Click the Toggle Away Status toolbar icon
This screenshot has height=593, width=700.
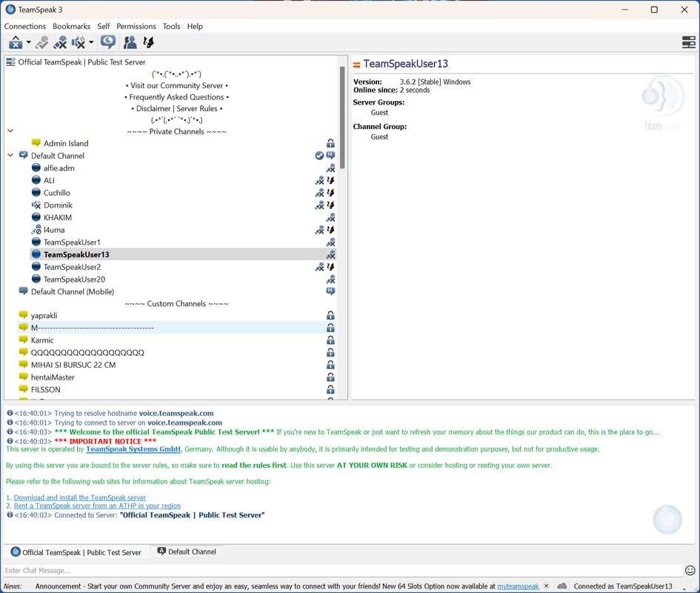coord(15,43)
